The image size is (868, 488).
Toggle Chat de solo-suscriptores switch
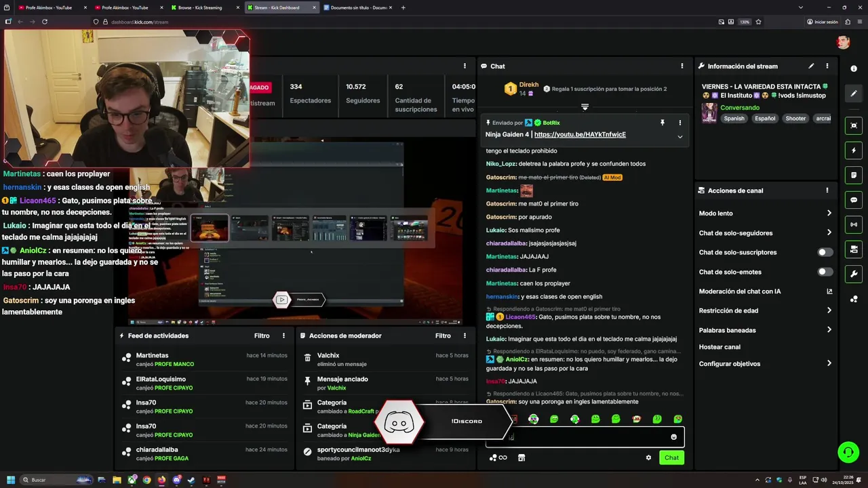click(x=825, y=252)
